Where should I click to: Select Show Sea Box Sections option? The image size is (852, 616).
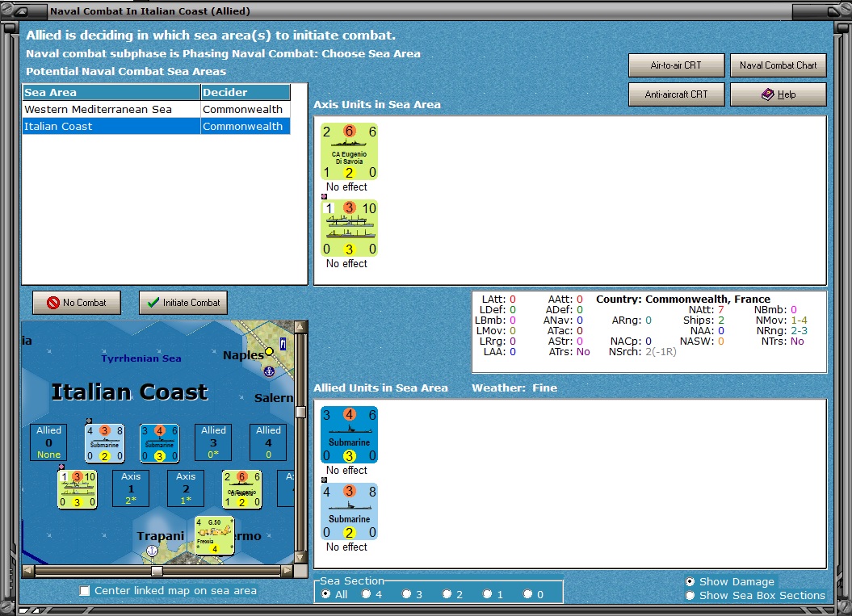coord(690,595)
